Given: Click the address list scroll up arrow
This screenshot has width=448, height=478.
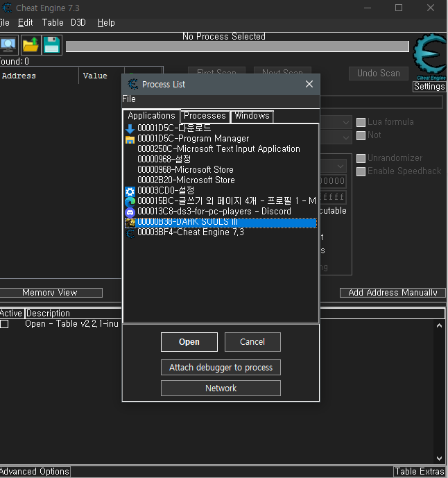Looking at the screenshot, I should point(439,325).
